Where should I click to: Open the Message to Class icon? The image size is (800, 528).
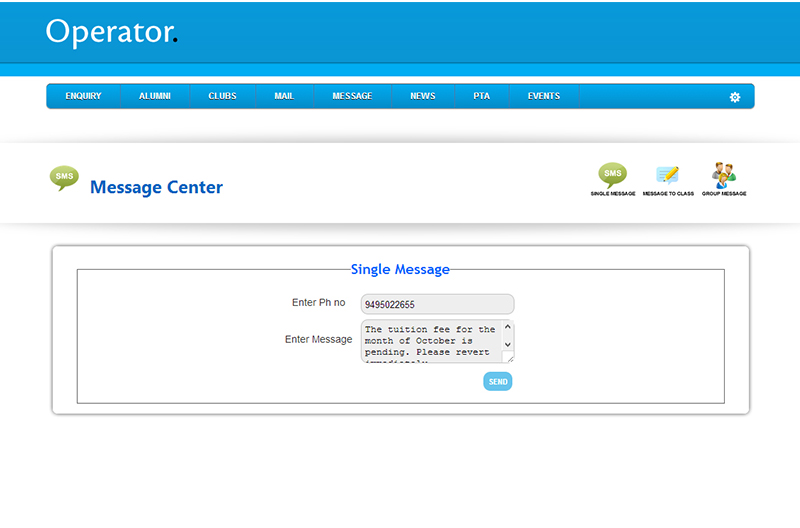pyautogui.click(x=668, y=175)
